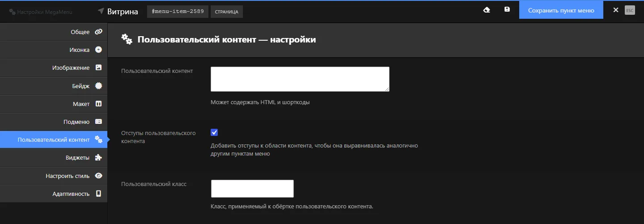This screenshot has width=644, height=224.
Task: Click the link icon next to Общее
Action: (98, 32)
